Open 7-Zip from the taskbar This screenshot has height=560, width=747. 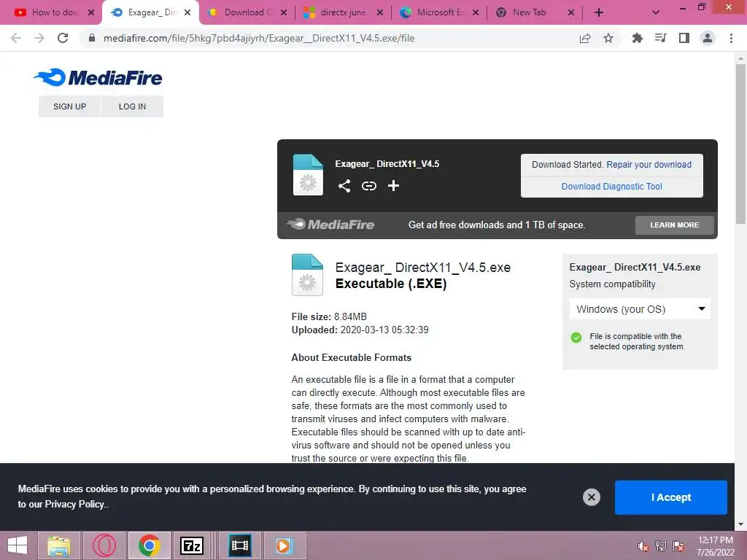pos(192,545)
